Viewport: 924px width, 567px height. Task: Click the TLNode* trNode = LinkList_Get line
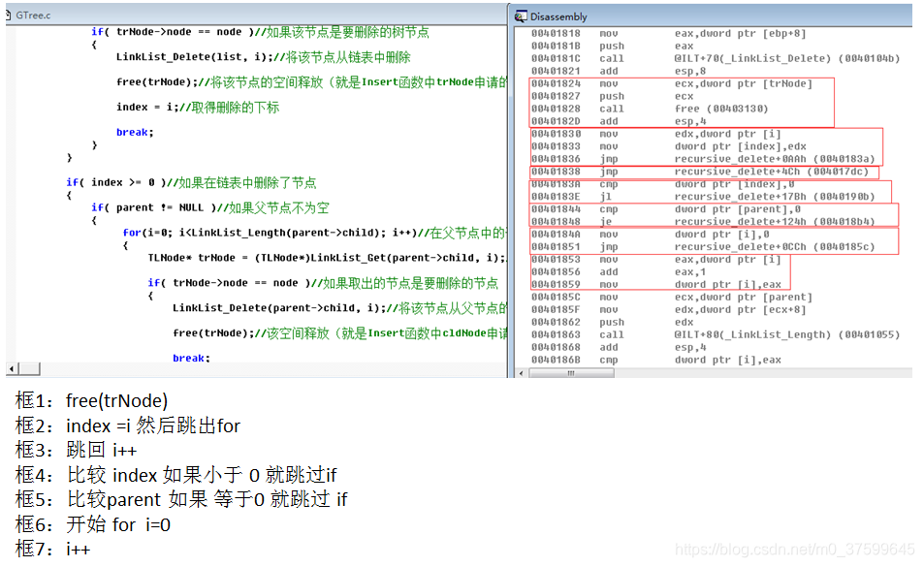[x=327, y=258]
